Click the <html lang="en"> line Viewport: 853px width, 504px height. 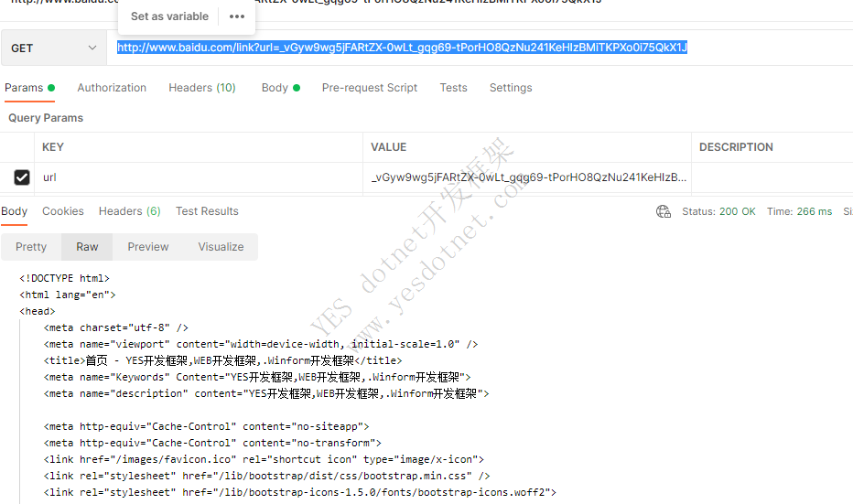(68, 295)
